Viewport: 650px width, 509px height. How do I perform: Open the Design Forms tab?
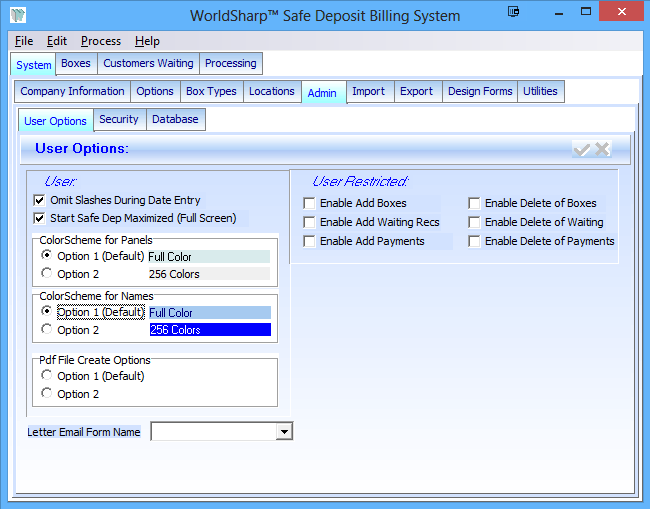[x=479, y=91]
